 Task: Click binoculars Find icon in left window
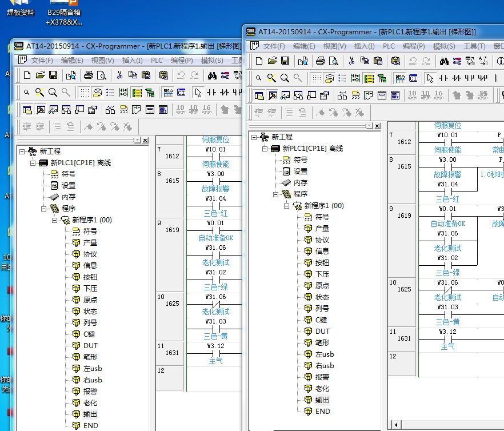click(212, 75)
